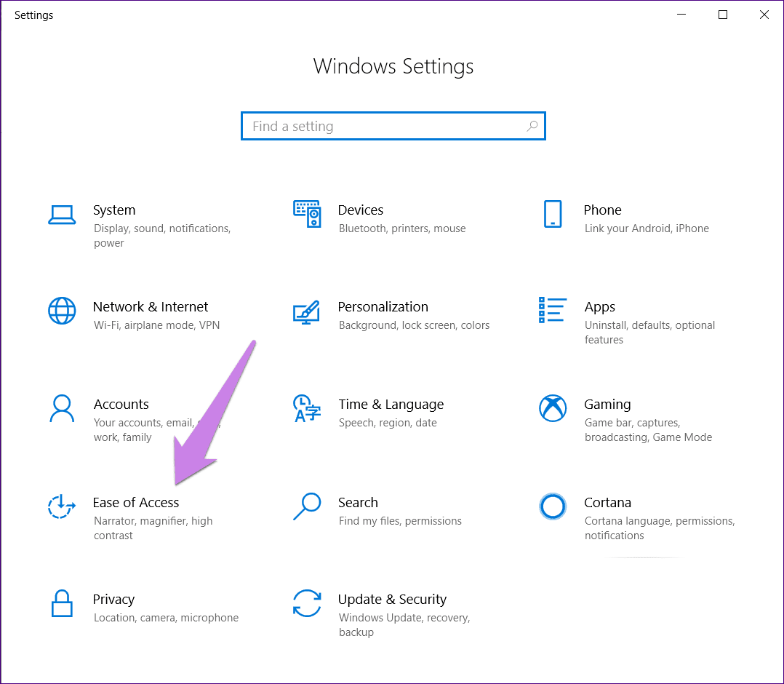Image resolution: width=784 pixels, height=684 pixels.
Task: Click the Phone icon
Action: click(x=553, y=214)
